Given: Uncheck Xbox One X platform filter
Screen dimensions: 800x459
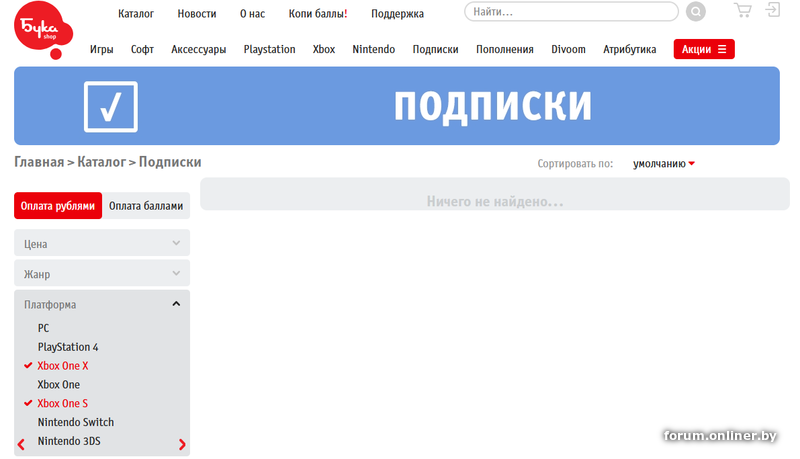Looking at the screenshot, I should coord(63,366).
